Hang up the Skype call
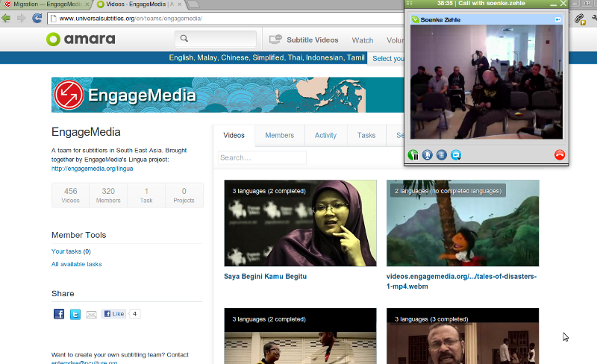597x364 pixels. pos(560,155)
